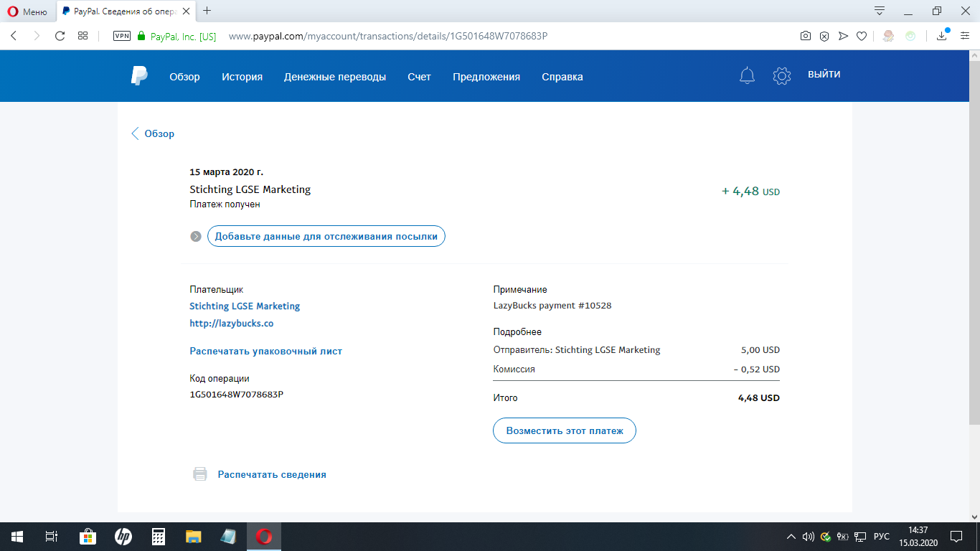The image size is (980, 551).
Task: Open File Explorer from the taskbar
Action: (193, 537)
